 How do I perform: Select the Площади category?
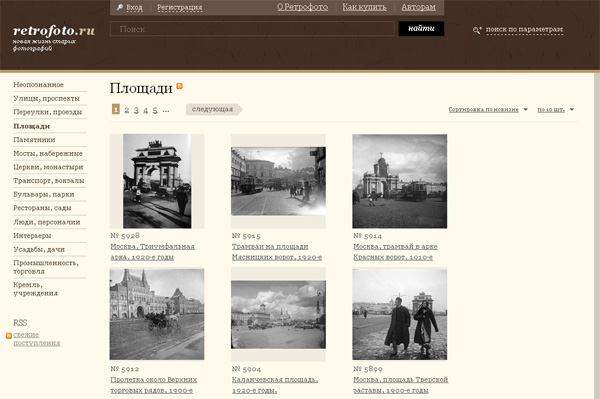[x=32, y=126]
